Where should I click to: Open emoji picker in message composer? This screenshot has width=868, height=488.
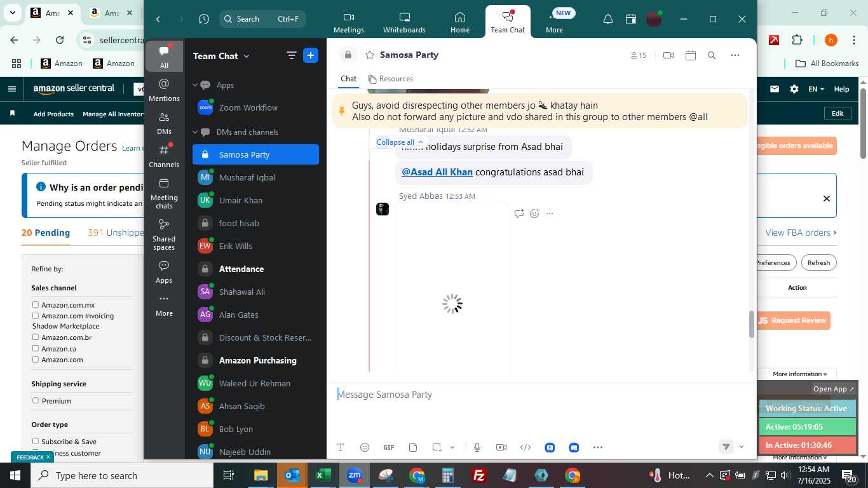pos(365,447)
